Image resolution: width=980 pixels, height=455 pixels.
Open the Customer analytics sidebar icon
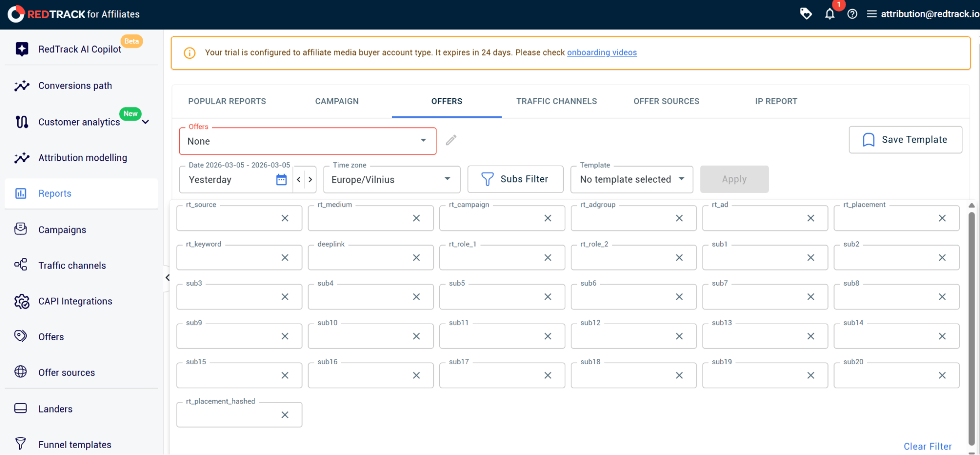pos(22,122)
